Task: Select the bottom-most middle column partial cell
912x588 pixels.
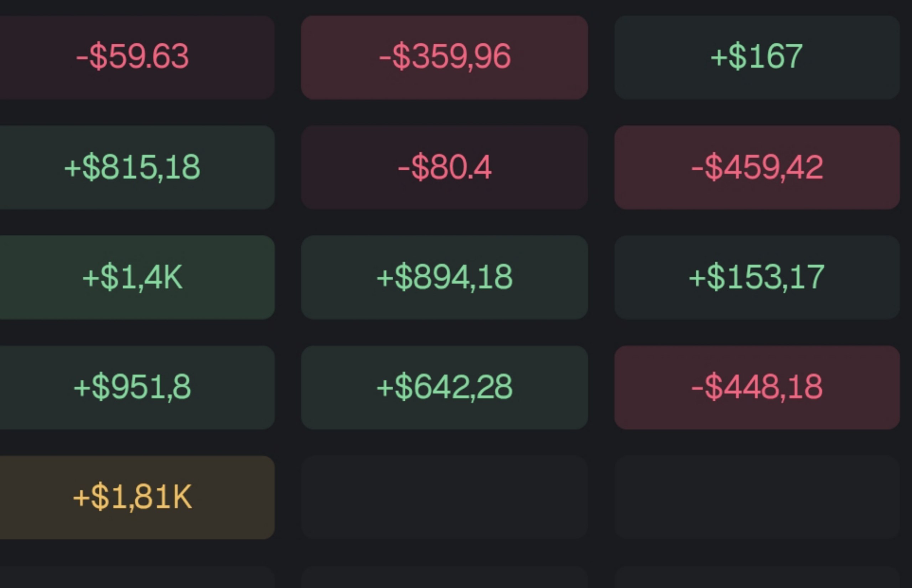Action: 444,577
